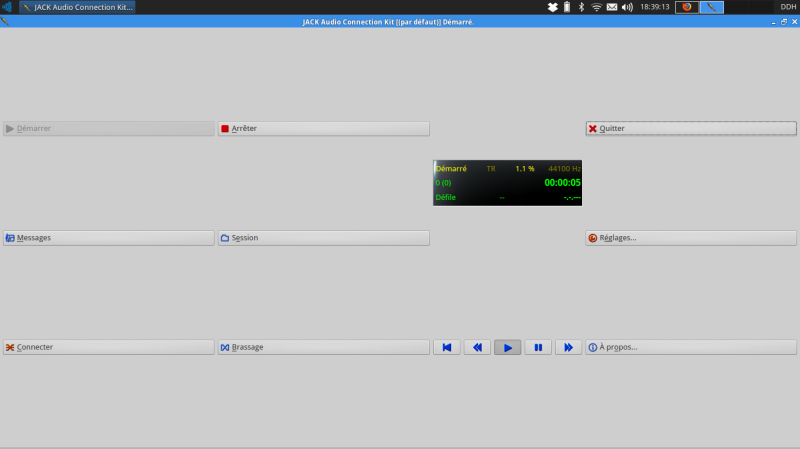Image resolution: width=800 pixels, height=449 pixels.
Task: Open the window menu icon in title bar
Action: 5,21
